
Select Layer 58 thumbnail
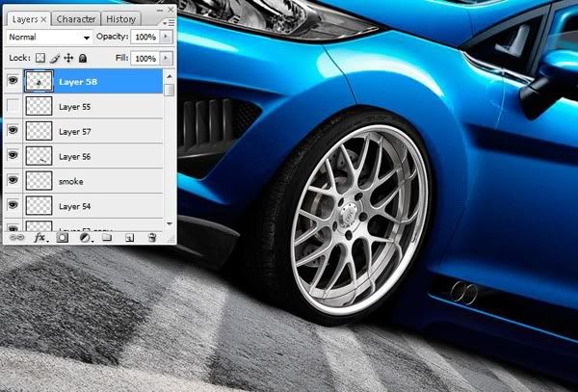[x=39, y=81]
